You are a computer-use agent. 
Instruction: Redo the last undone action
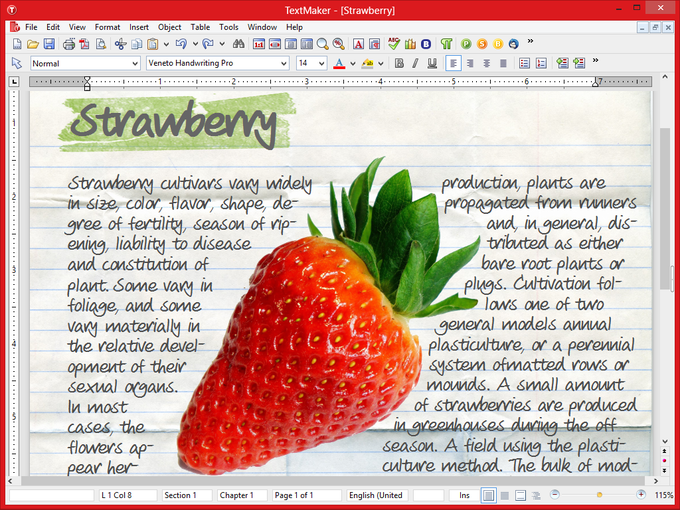pyautogui.click(x=208, y=44)
